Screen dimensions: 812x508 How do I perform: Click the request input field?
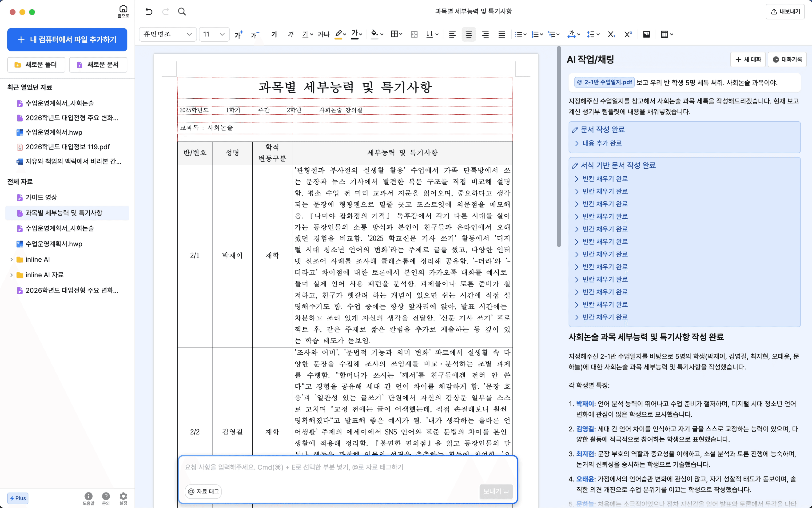click(x=348, y=467)
